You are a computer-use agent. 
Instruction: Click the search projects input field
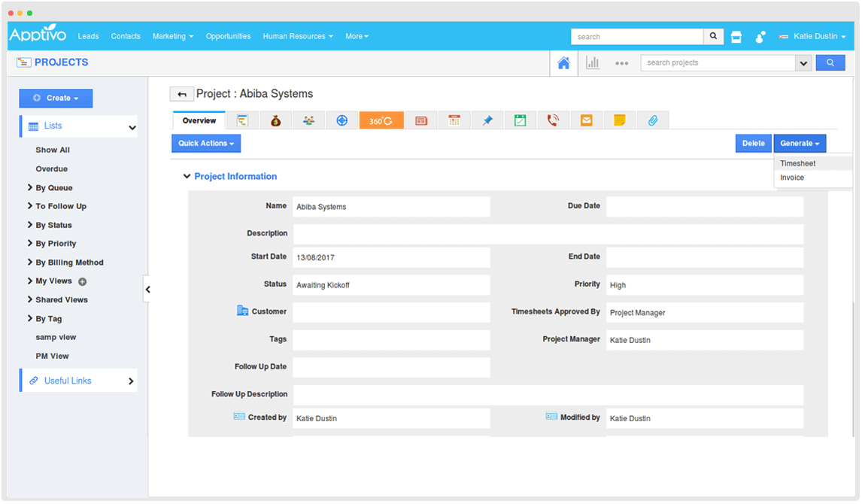[718, 63]
